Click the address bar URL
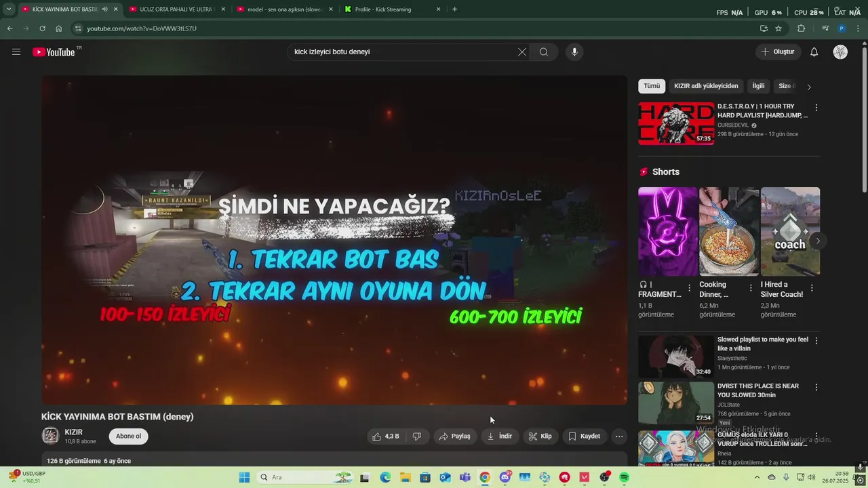 coord(142,28)
